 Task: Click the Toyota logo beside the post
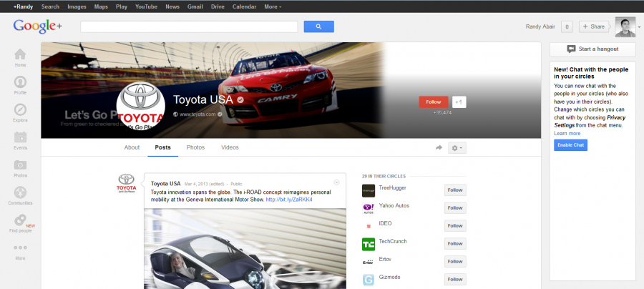click(127, 183)
